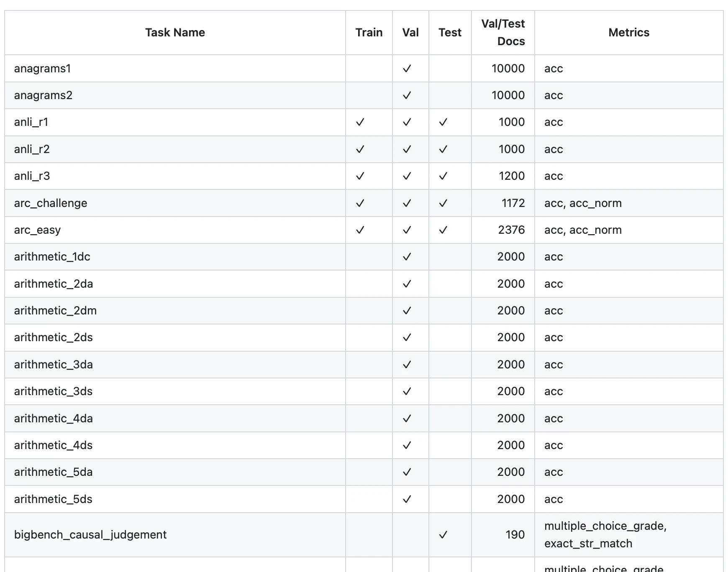Click the Val checkmark for arithmetic_2ds

[x=407, y=337]
